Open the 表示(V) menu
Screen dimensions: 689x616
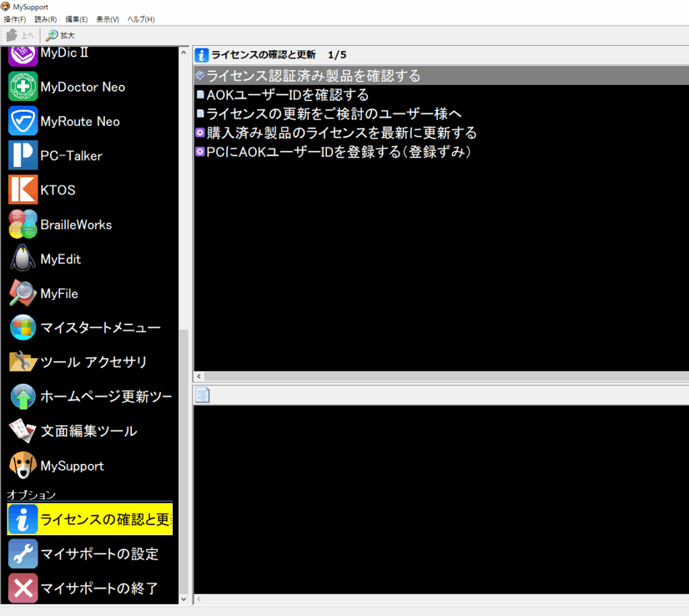pyautogui.click(x=108, y=20)
